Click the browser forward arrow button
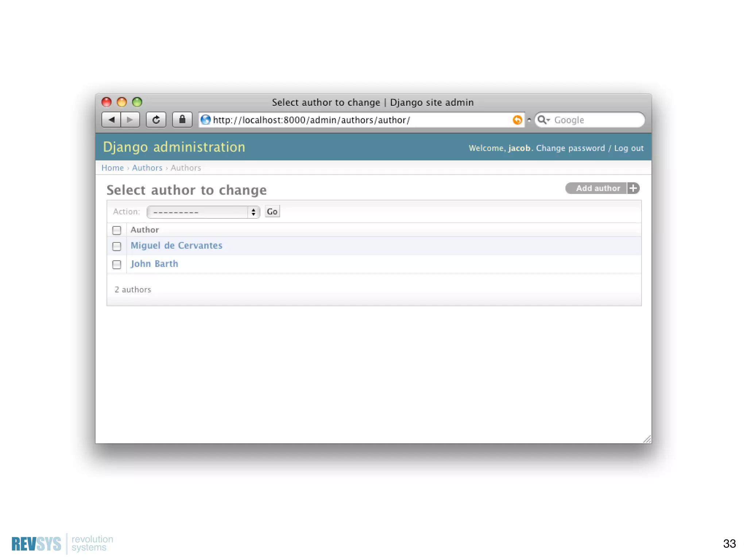 [x=130, y=120]
